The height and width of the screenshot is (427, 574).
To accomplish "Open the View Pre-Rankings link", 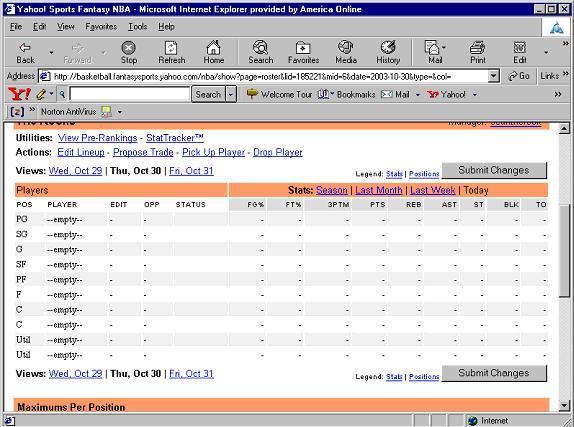I will 98,138.
